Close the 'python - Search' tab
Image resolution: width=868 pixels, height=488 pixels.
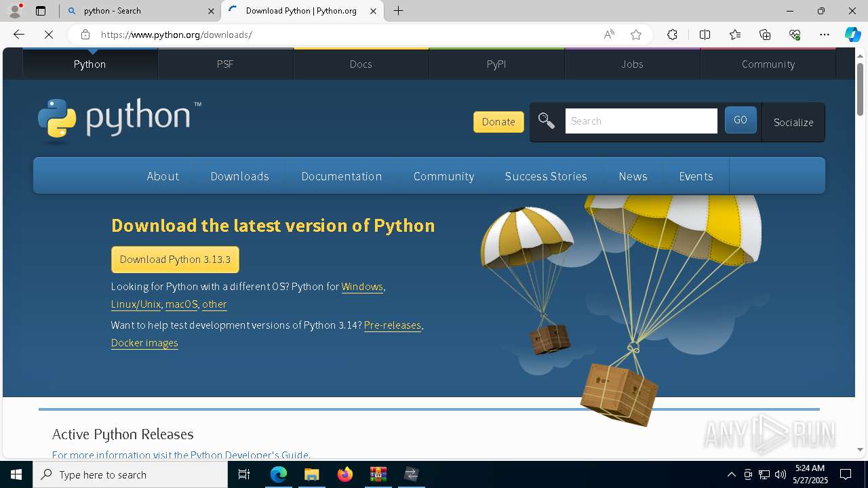[211, 11]
